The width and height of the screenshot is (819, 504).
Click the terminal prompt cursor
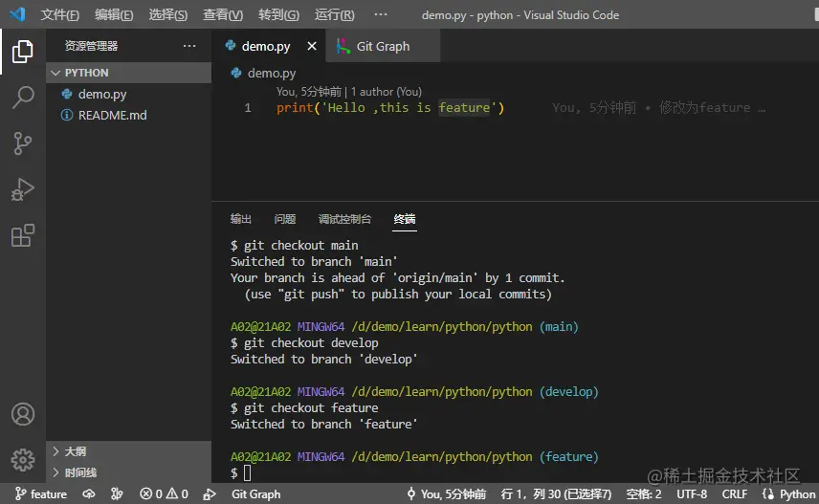[x=247, y=473]
